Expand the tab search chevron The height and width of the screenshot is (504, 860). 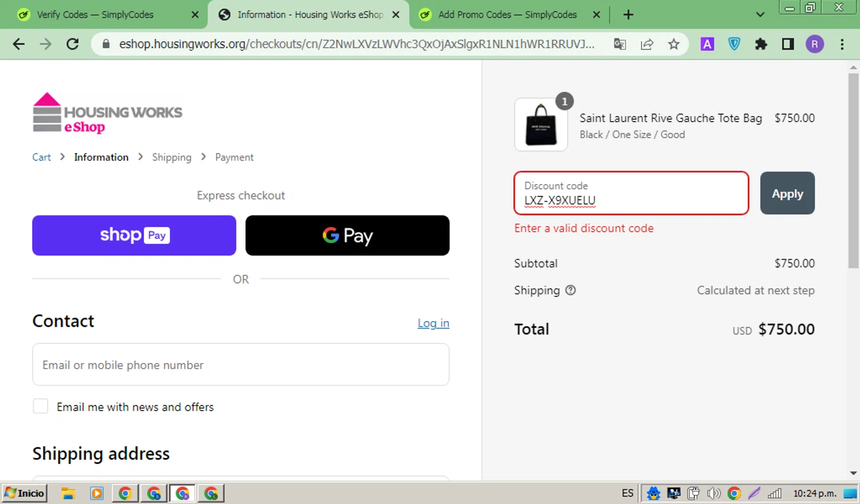pos(760,15)
